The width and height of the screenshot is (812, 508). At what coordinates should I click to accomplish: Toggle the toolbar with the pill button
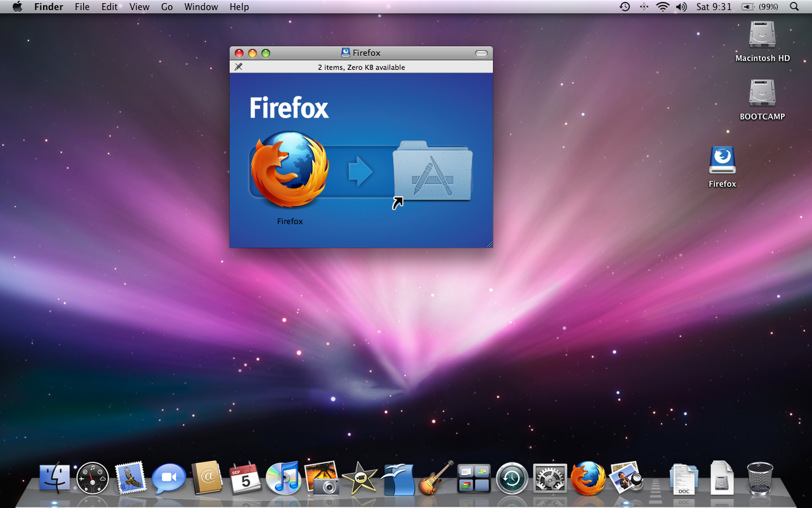pyautogui.click(x=481, y=53)
